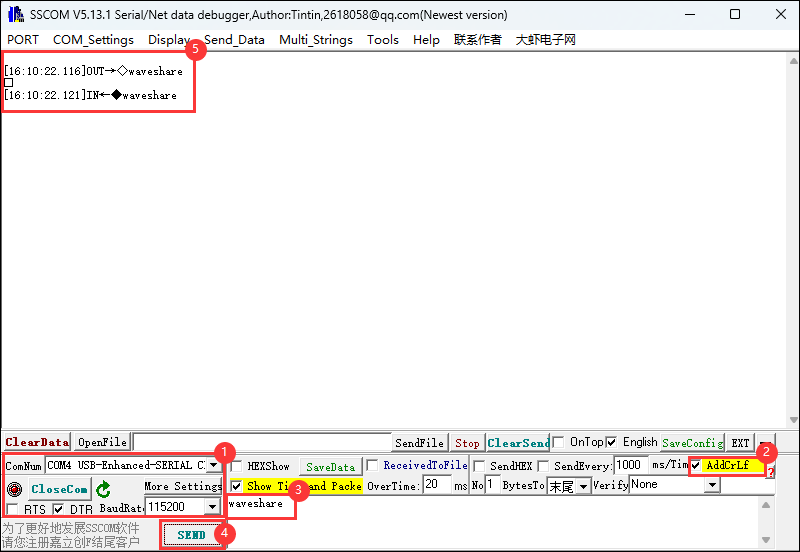This screenshot has height=552, width=800.
Task: Click the SSCOM app icon in title bar
Action: coord(16,14)
